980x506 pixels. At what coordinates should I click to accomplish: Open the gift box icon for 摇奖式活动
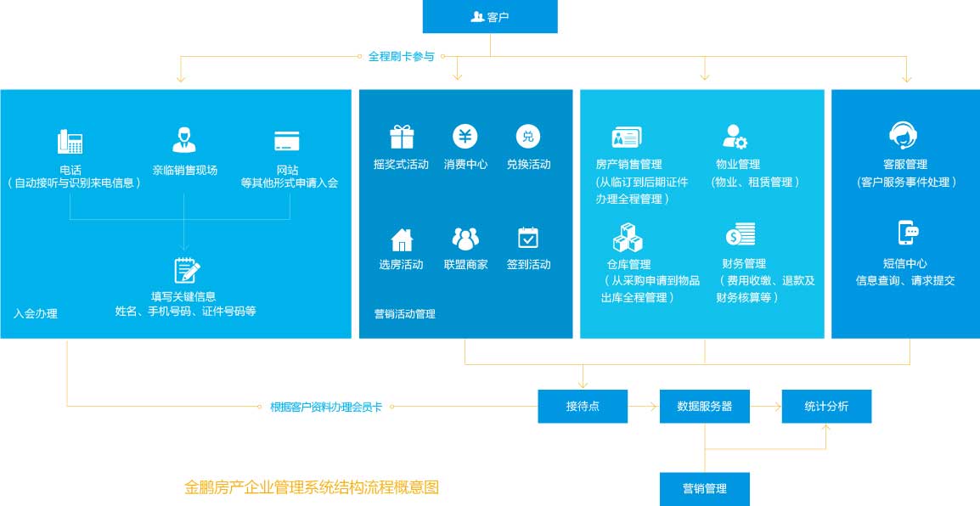(402, 137)
